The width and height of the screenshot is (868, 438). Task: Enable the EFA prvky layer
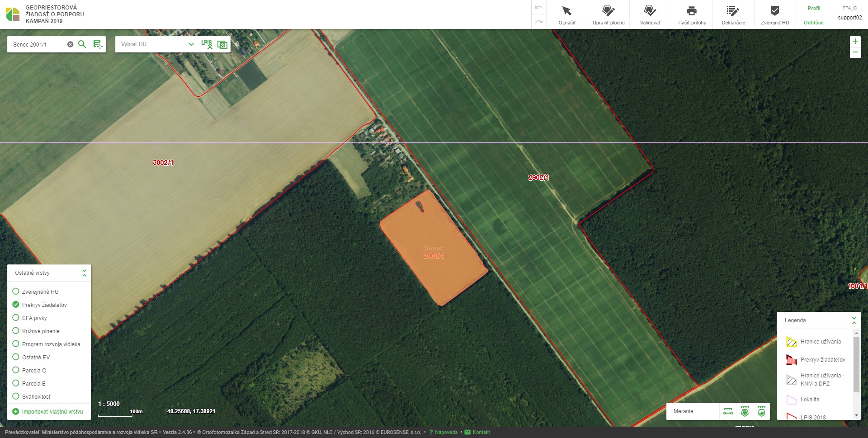[x=16, y=318]
